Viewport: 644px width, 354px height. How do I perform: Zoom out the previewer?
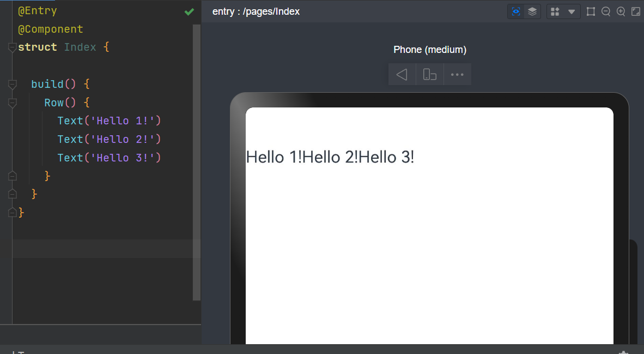[605, 11]
